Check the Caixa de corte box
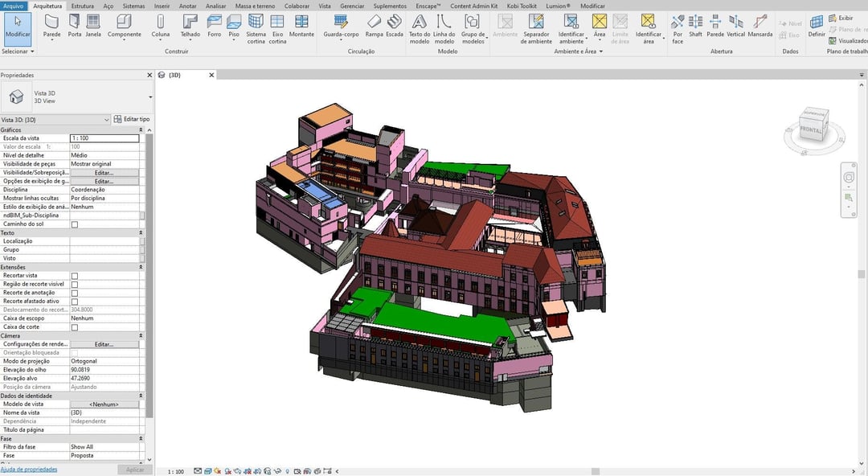 75,327
